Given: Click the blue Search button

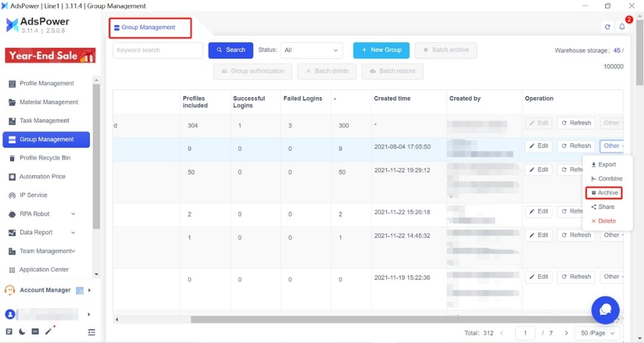Looking at the screenshot, I should click(x=231, y=50).
